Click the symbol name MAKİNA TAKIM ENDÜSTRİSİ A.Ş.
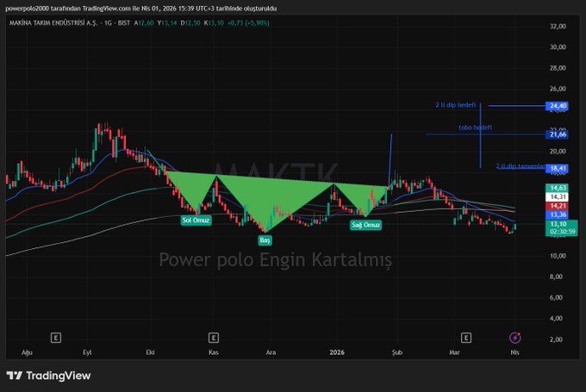The image size is (586, 392). [53, 22]
